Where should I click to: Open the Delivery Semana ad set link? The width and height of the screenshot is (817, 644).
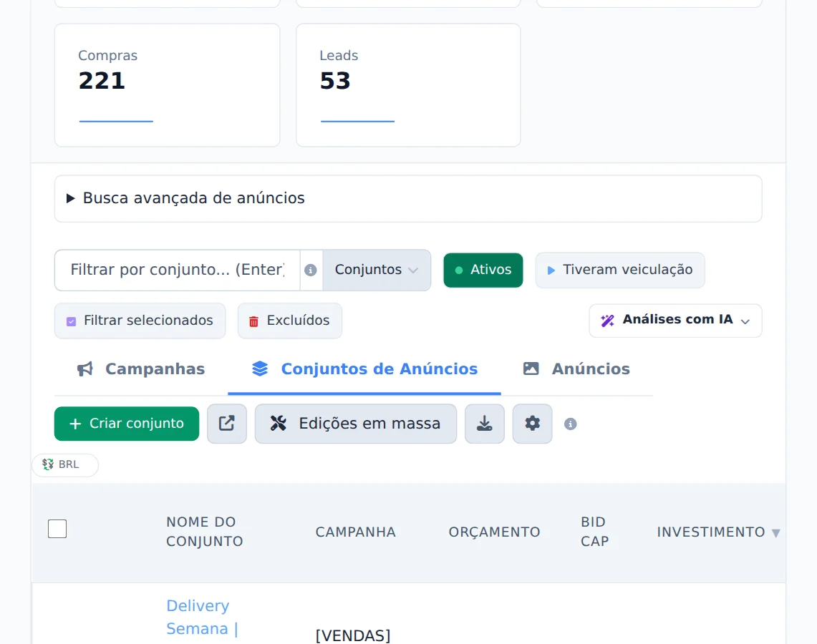coord(202,618)
